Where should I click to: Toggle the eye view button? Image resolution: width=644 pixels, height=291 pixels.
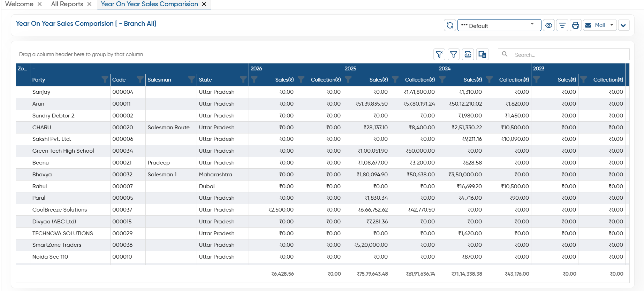tap(549, 25)
